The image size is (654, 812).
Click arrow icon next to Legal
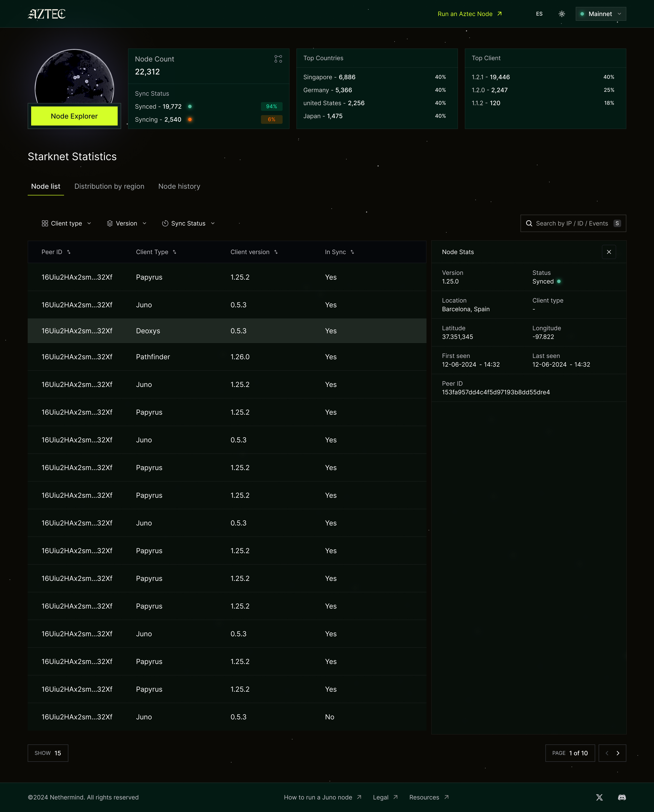tap(395, 797)
